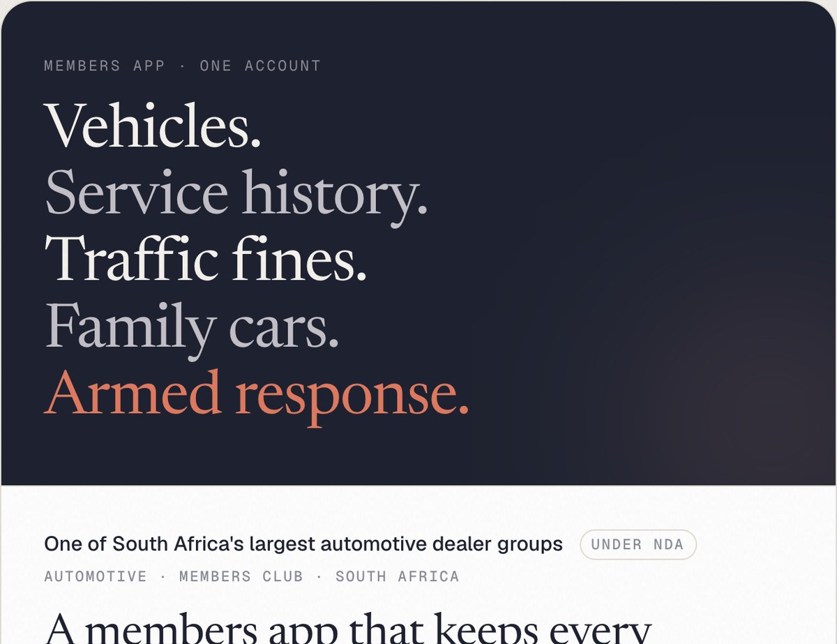Click the SOUTH AFRICA tag label
The width and height of the screenshot is (837, 644).
(x=398, y=576)
